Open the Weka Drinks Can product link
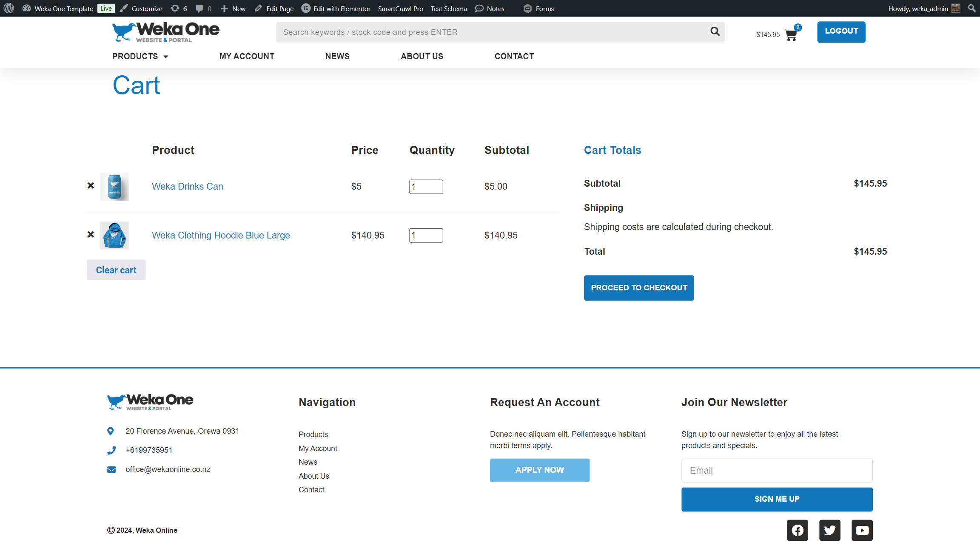 [x=188, y=186]
